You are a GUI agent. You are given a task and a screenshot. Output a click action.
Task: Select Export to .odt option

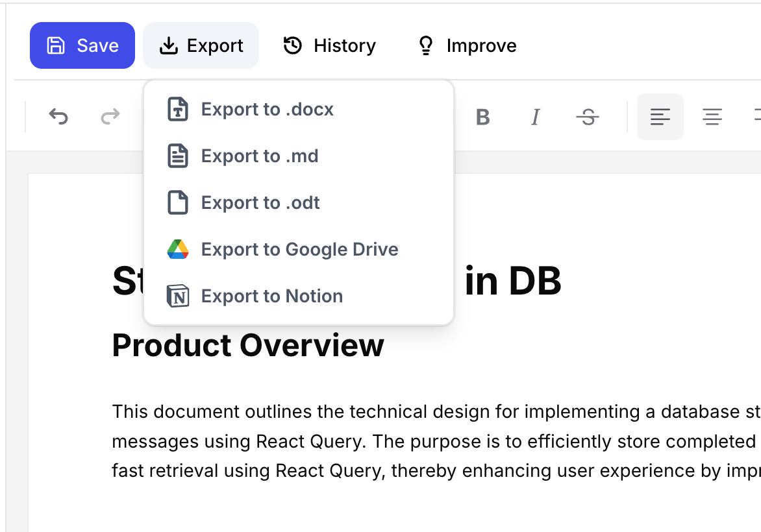(299, 202)
